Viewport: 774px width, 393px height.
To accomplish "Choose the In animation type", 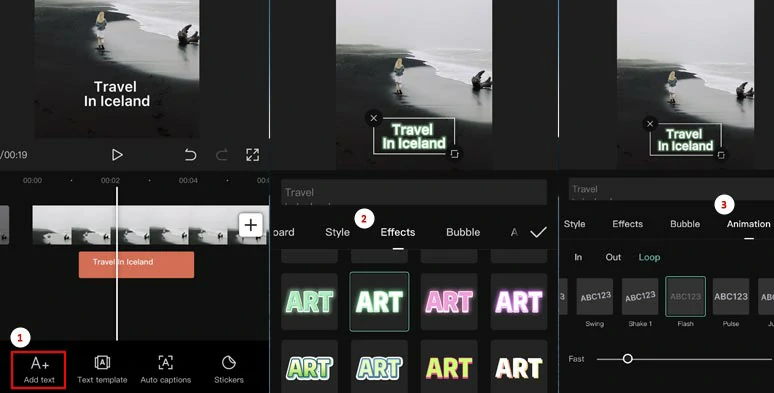I will (x=578, y=257).
